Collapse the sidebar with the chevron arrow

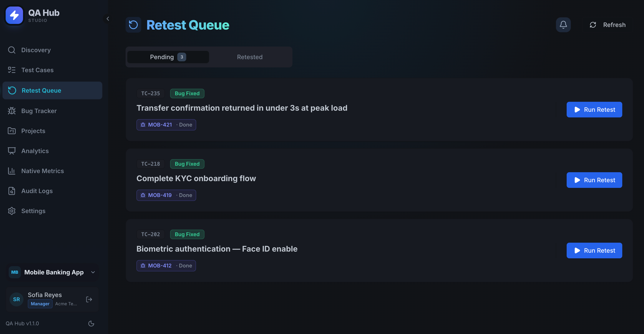(108, 19)
